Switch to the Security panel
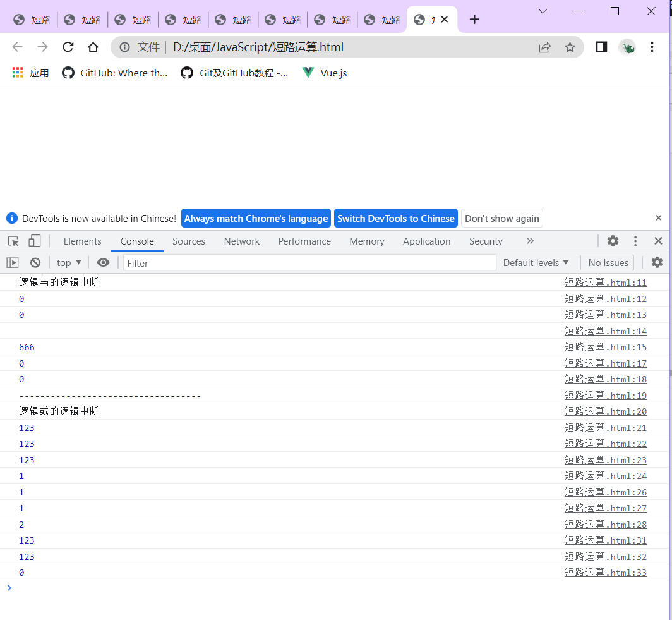672x620 pixels. [x=486, y=241]
